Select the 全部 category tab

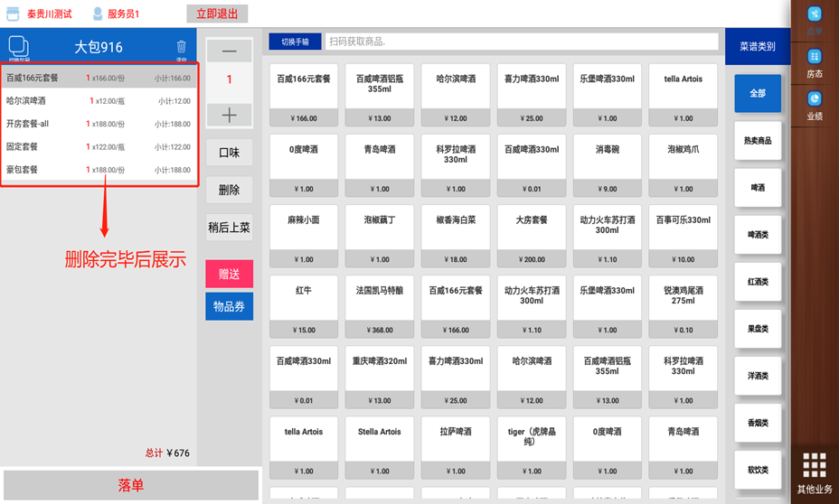tap(758, 94)
